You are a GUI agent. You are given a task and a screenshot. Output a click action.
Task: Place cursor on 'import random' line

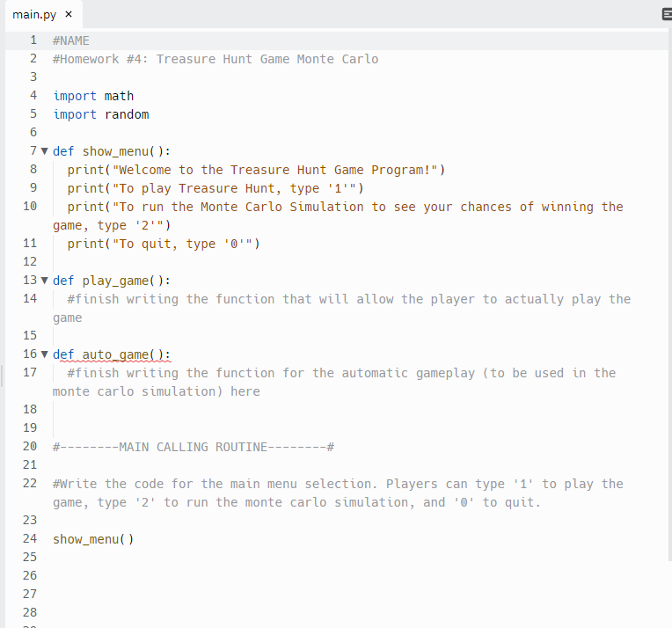101,114
